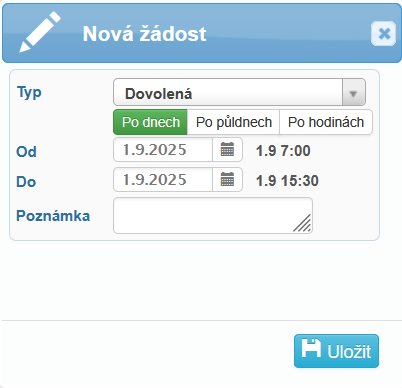The width and height of the screenshot is (402, 388).
Task: Select the Po dnech option
Action: click(150, 122)
